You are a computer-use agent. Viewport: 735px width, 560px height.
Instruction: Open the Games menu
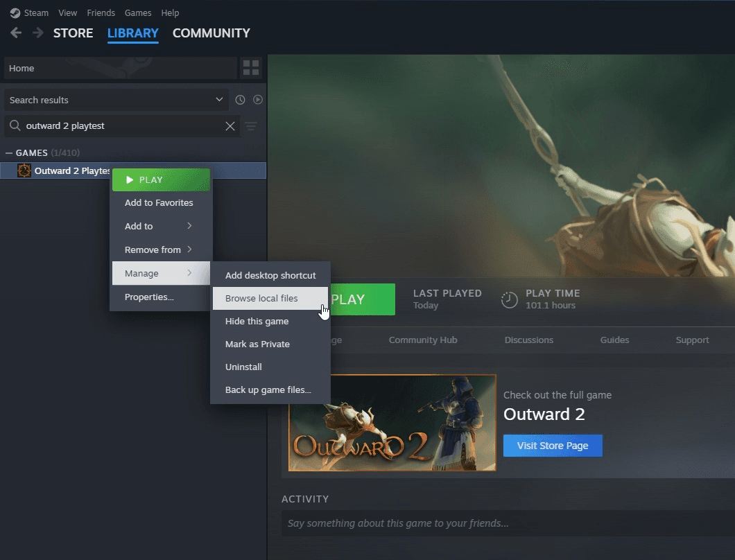click(138, 12)
